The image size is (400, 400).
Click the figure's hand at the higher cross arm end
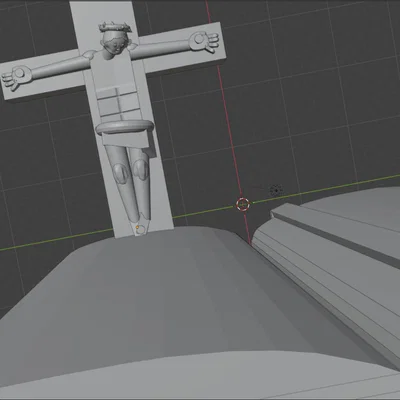pyautogui.click(x=204, y=42)
